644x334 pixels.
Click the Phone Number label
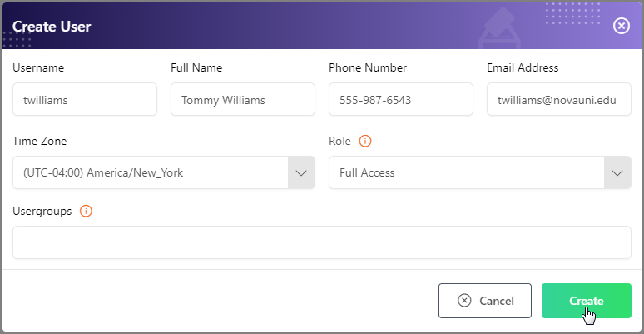pyautogui.click(x=368, y=67)
